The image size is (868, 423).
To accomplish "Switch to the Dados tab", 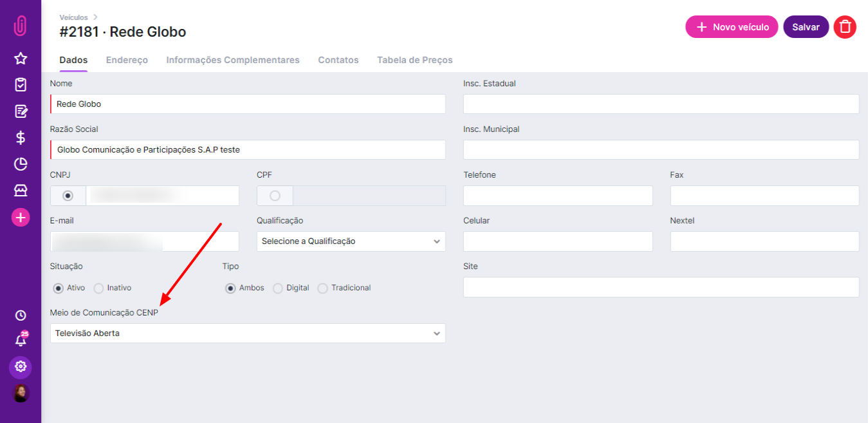I will pyautogui.click(x=73, y=60).
